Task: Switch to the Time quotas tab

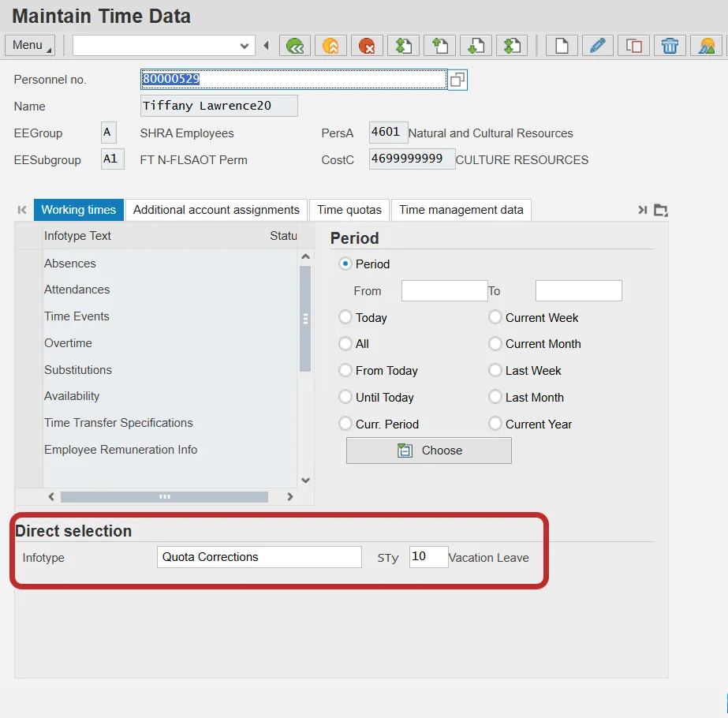Action: [x=349, y=210]
